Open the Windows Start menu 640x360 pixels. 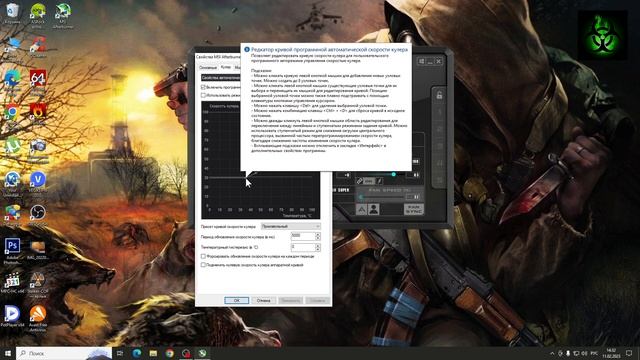point(7,353)
